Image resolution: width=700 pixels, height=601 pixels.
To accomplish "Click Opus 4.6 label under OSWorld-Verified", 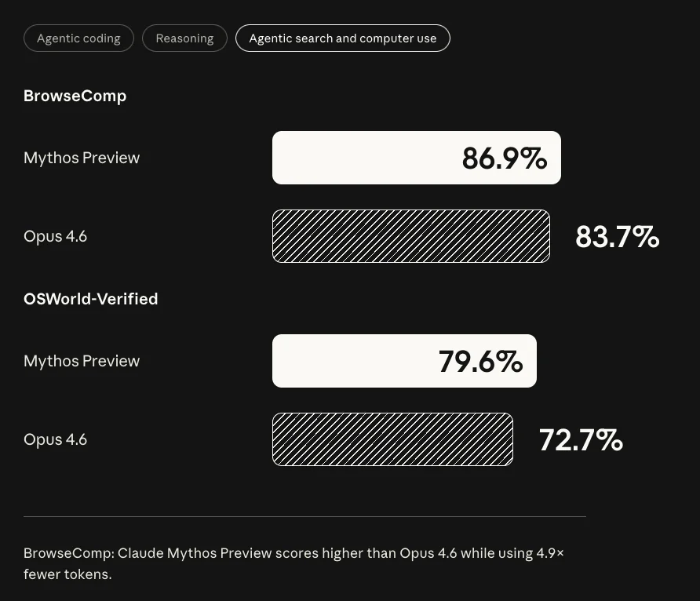I will [56, 439].
